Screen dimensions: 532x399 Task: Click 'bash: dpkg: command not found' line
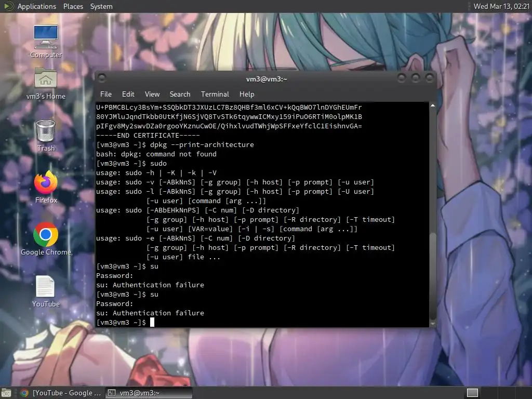point(156,154)
